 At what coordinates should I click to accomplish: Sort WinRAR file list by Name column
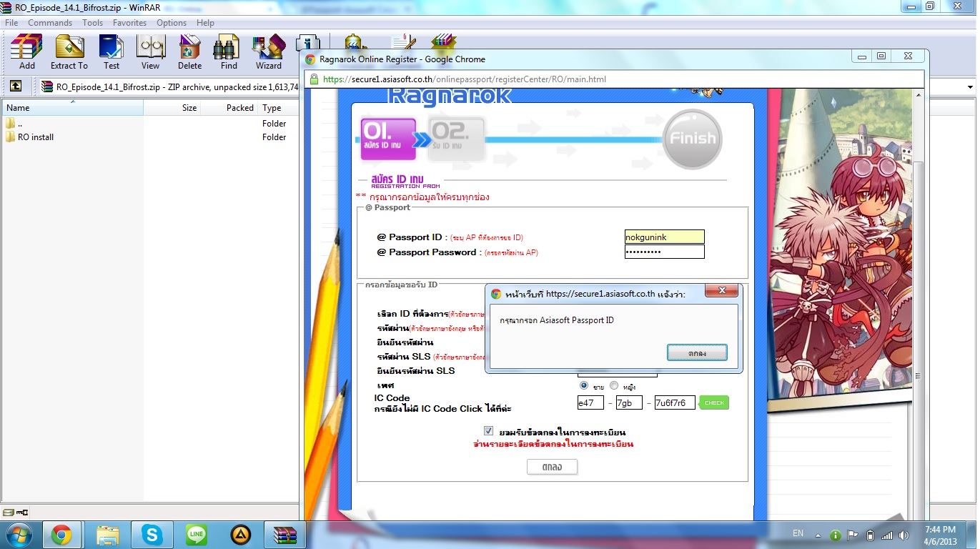[x=72, y=108]
